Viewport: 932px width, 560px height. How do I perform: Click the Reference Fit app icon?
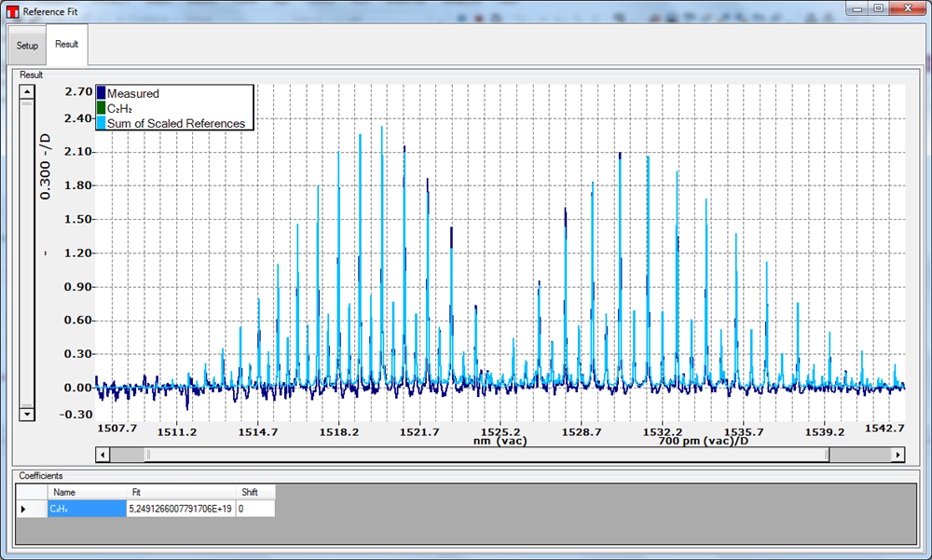[x=12, y=11]
